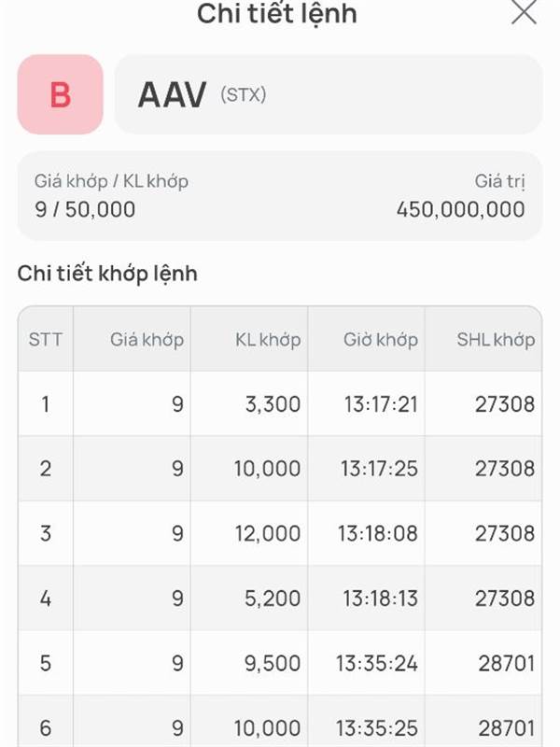Screen dimensions: 560x747
Task: Tap the pink B buy-order badge
Action: click(60, 94)
